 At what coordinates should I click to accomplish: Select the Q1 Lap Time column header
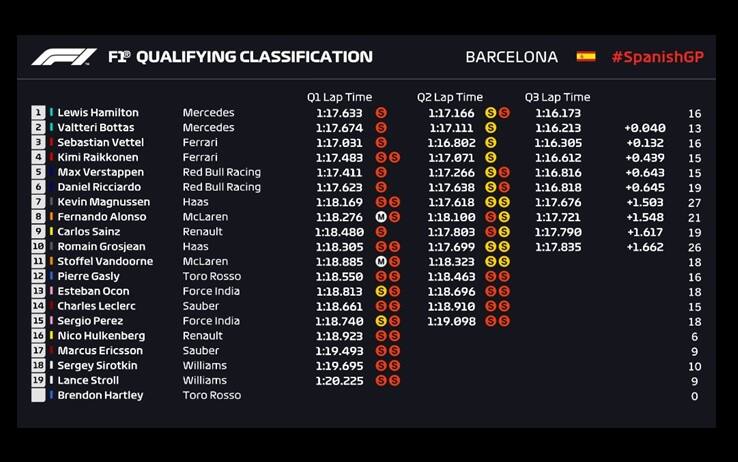pos(339,97)
